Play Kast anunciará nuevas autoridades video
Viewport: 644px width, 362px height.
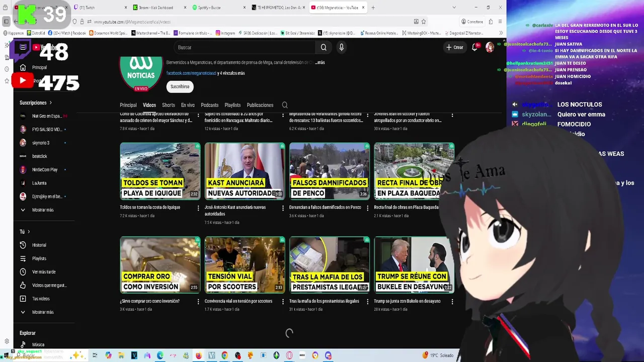(x=245, y=171)
